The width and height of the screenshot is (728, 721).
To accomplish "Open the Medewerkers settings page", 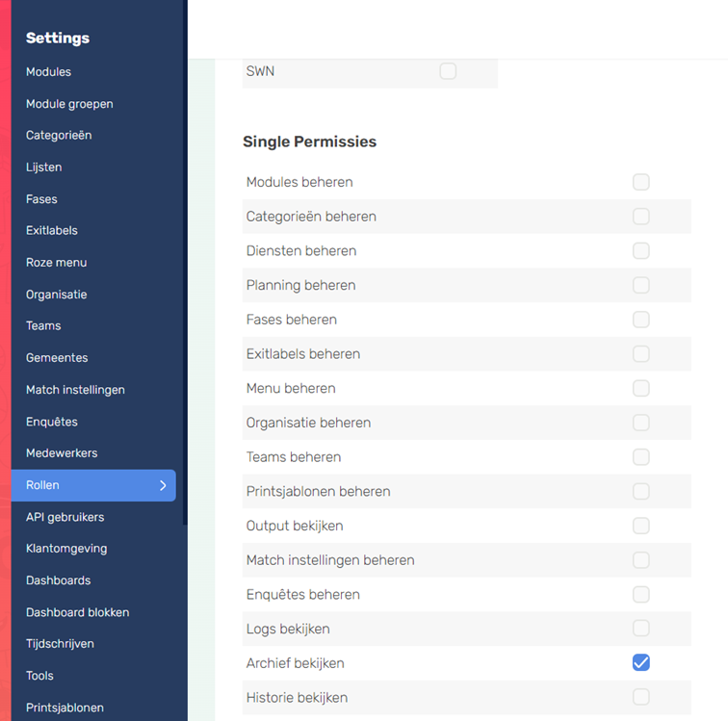I will click(62, 453).
